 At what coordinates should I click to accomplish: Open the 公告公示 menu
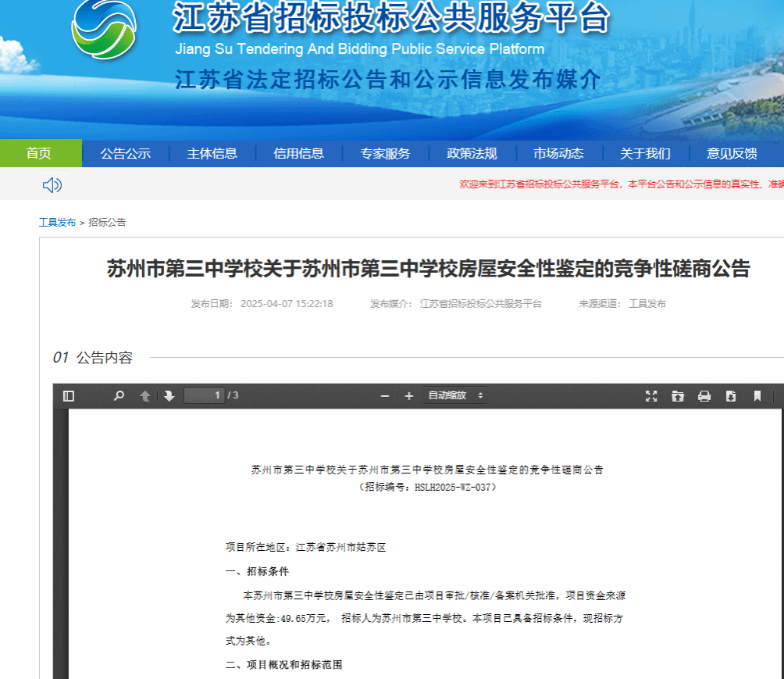(126, 153)
